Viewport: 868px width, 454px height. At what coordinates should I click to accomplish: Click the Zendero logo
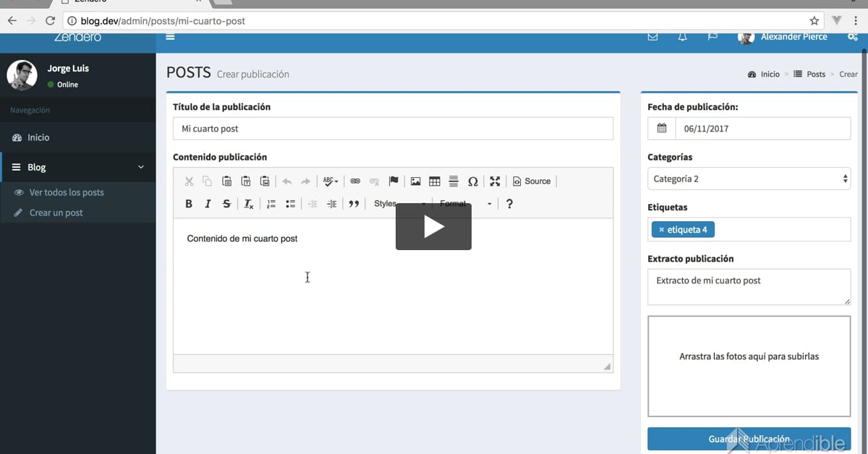coord(77,38)
